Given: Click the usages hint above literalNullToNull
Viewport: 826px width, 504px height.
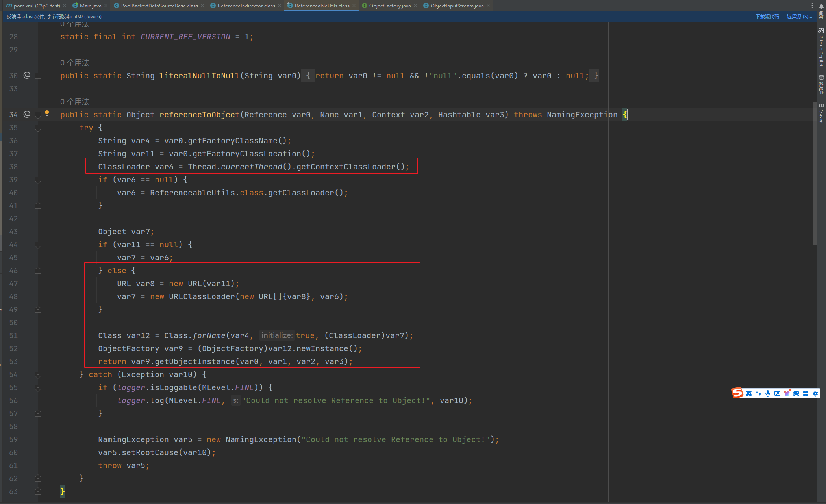Looking at the screenshot, I should (x=75, y=63).
